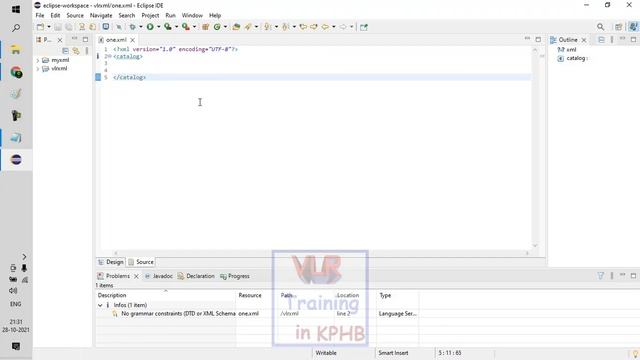Toggle Link with Editor in Package Explorer
The image size is (640, 360).
pos(76,51)
